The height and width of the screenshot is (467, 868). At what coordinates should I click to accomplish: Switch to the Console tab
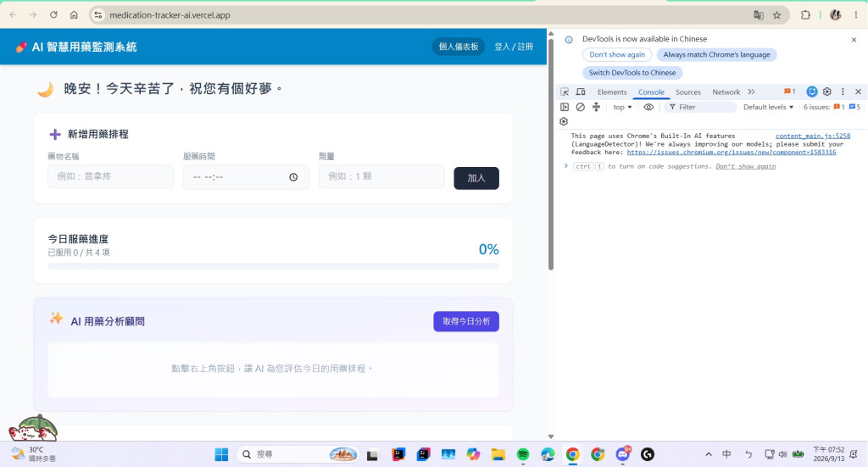pyautogui.click(x=651, y=92)
